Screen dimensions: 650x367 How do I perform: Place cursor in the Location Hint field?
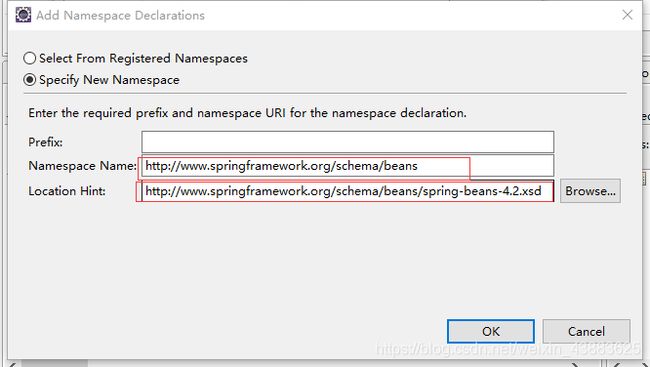347,191
